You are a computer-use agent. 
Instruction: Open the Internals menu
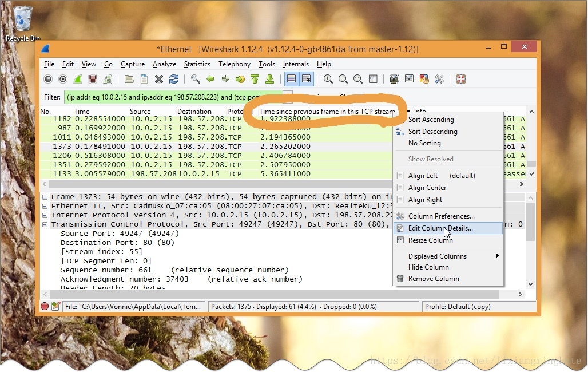(x=296, y=64)
